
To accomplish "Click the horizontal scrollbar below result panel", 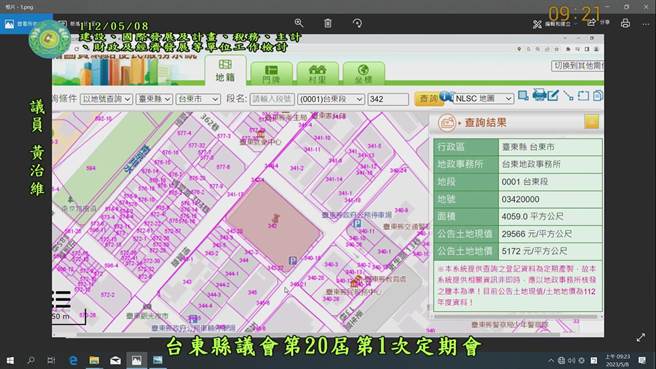I will [x=515, y=317].
